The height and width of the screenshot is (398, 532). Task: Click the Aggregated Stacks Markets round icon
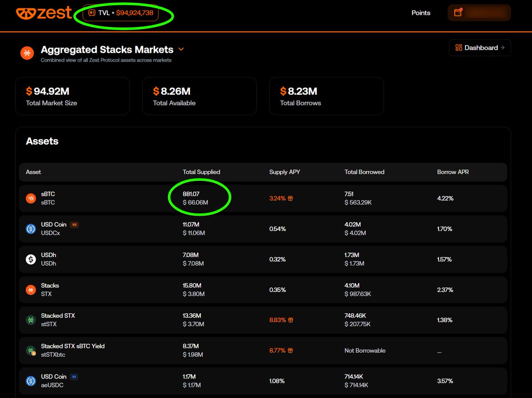point(27,53)
